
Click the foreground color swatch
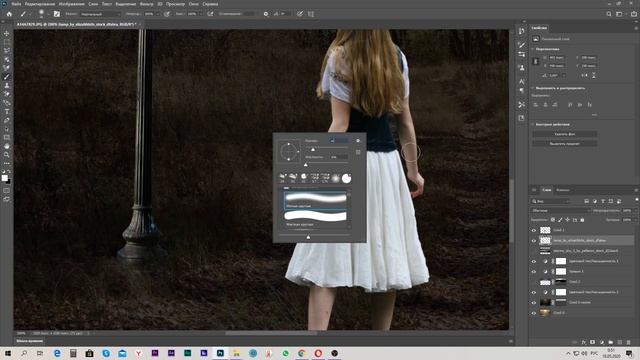4,178
